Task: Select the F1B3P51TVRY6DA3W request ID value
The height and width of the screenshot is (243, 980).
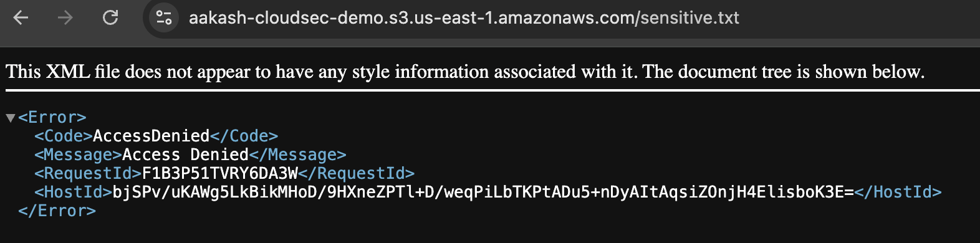Action: click(220, 173)
